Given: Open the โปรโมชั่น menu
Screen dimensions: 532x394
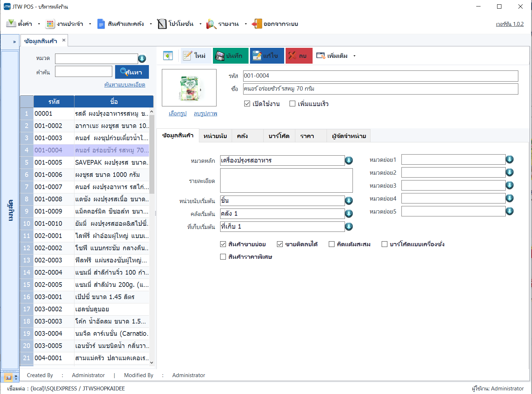Looking at the screenshot, I should click(x=179, y=24).
